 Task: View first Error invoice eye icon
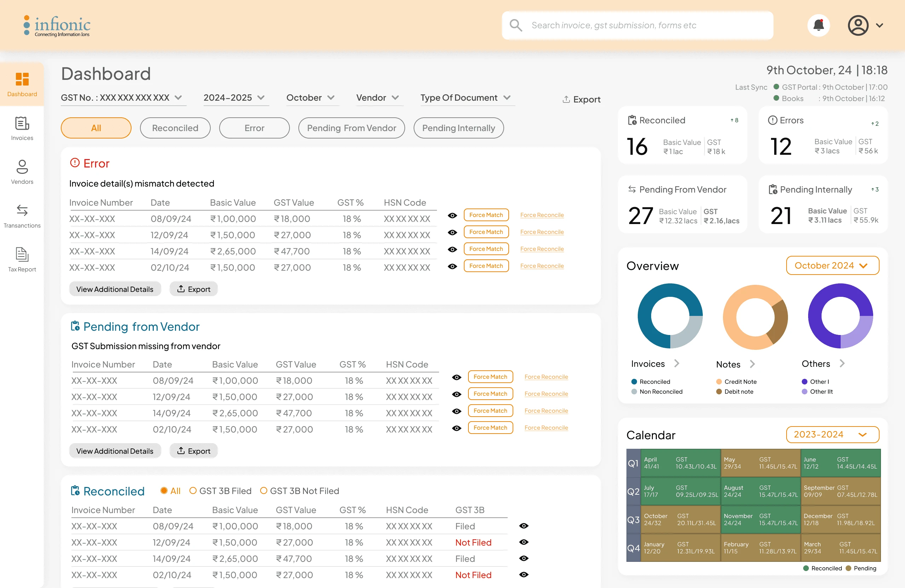(x=452, y=216)
